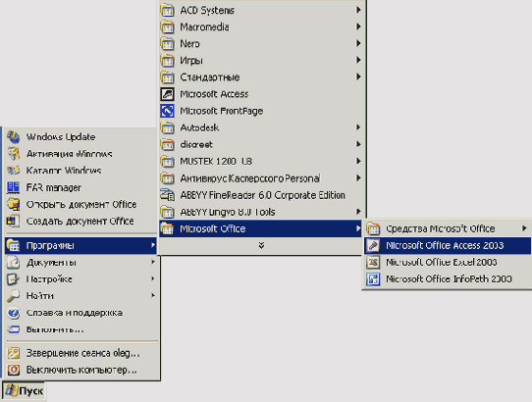Click the Microsoft Office Access 2003 icon
532x402 pixels.
point(373,245)
